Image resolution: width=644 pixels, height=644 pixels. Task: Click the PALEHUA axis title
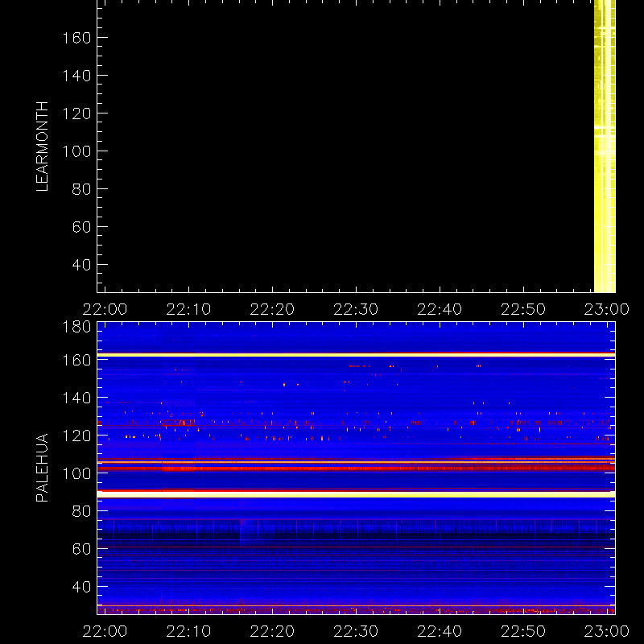click(x=43, y=468)
